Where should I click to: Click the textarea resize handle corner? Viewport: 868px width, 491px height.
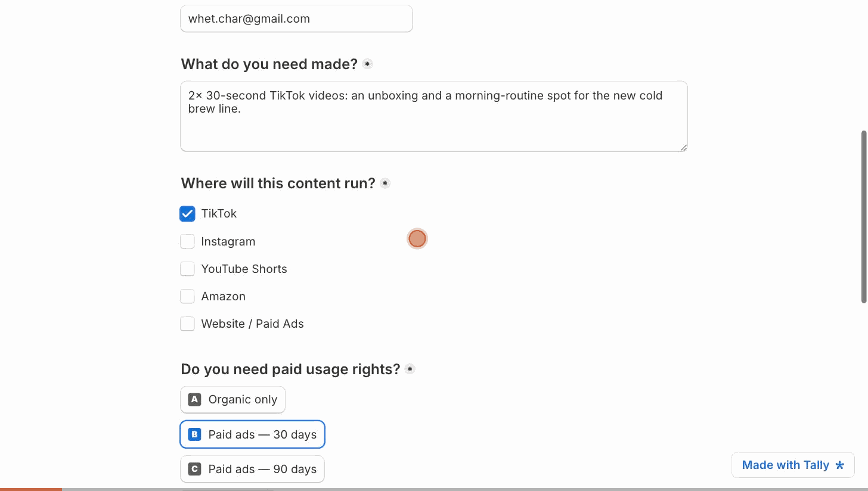pyautogui.click(x=684, y=147)
